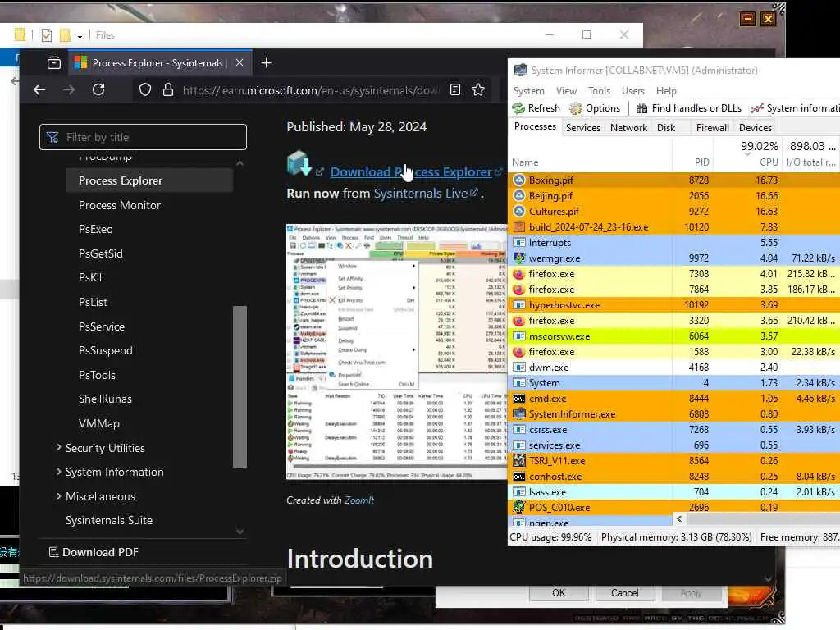The image size is (840, 630).
Task: Reload the page in Firefox
Action: pos(98,89)
